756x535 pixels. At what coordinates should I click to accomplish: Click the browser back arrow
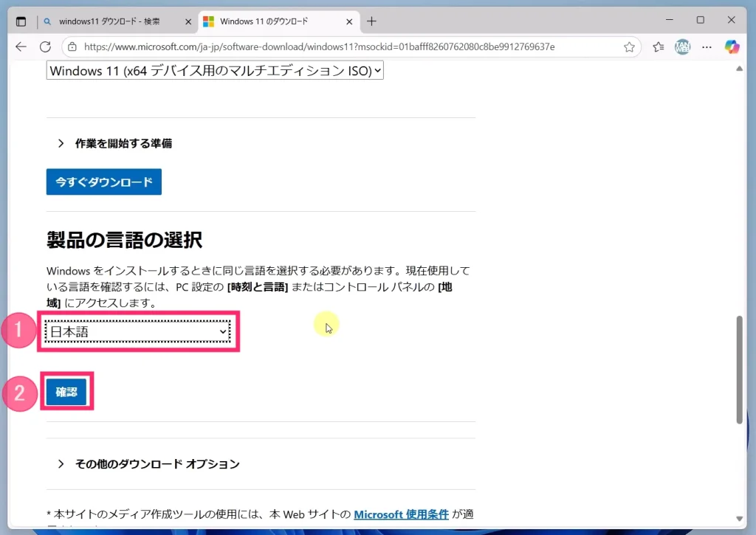coord(21,46)
